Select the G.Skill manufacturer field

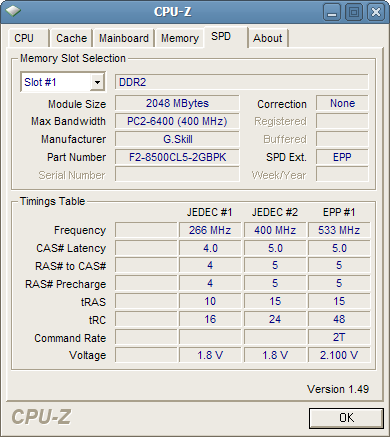pyautogui.click(x=177, y=139)
